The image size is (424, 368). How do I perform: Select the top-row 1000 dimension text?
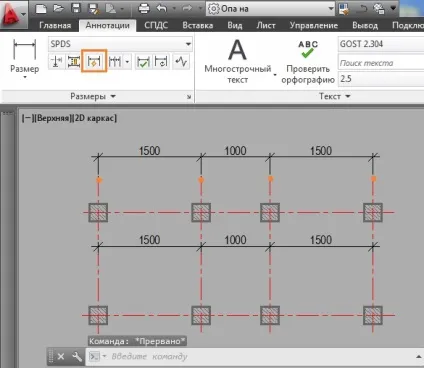235,151
